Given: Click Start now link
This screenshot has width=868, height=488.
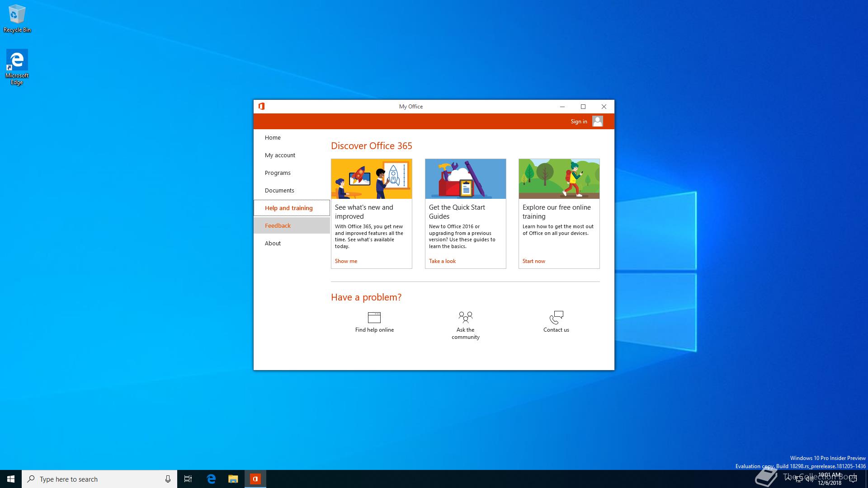Looking at the screenshot, I should pos(533,261).
